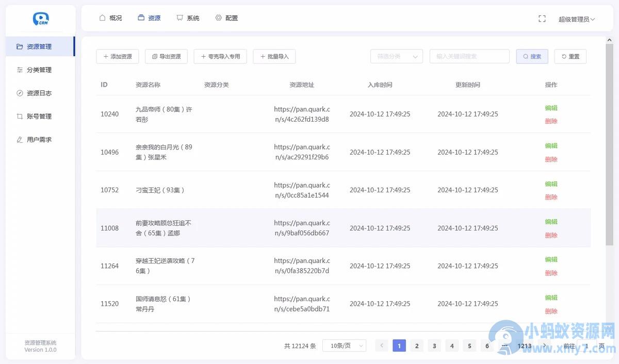The height and width of the screenshot is (364, 619).
Task: Focus keyword search input field
Action: click(x=469, y=56)
